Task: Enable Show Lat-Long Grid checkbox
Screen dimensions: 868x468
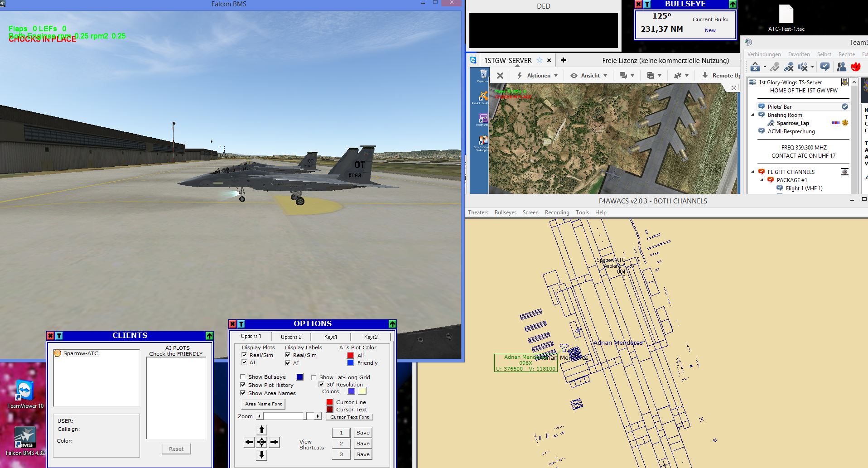Action: (314, 377)
